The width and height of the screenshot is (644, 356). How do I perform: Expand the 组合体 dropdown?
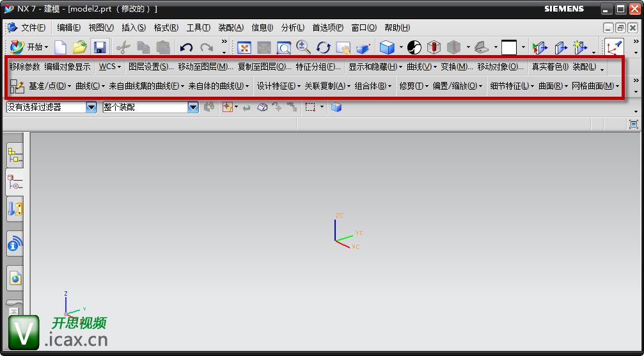pos(373,86)
